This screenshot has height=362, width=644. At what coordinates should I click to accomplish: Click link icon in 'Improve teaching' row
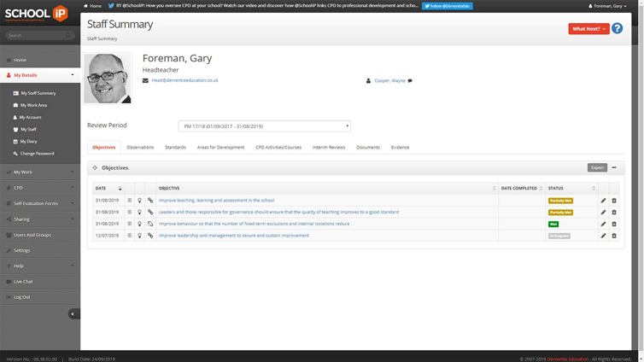[150, 201]
